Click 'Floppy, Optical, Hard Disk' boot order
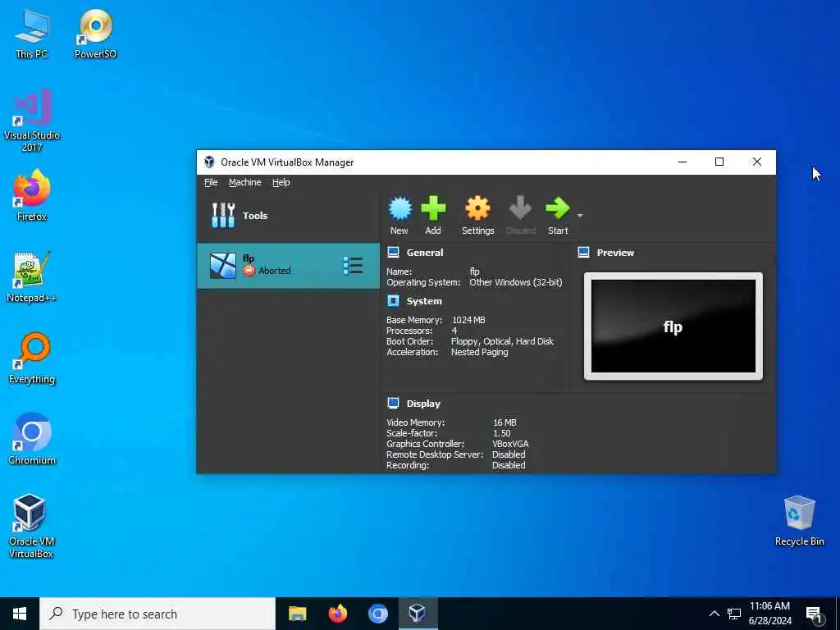Viewport: 840px width, 630px height. pyautogui.click(x=502, y=341)
